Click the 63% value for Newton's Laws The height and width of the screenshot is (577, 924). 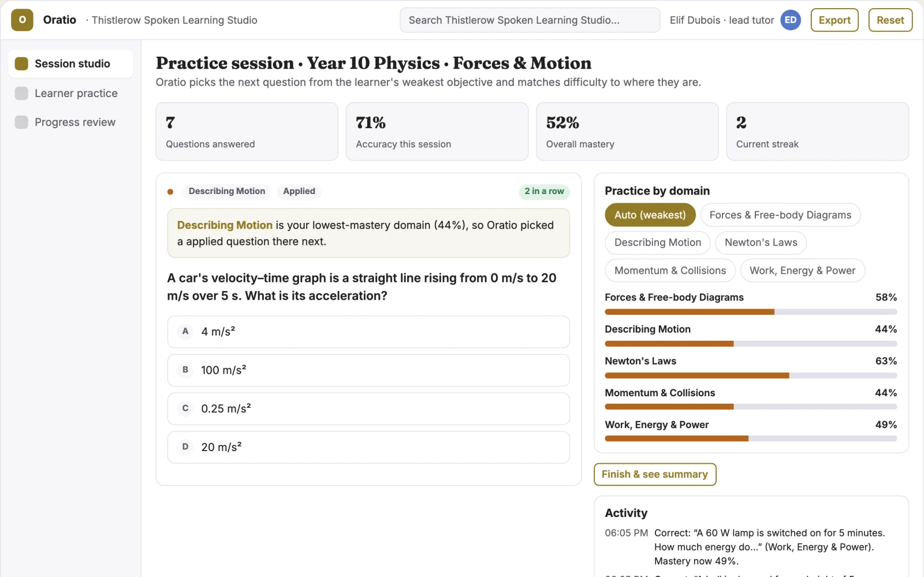click(886, 361)
